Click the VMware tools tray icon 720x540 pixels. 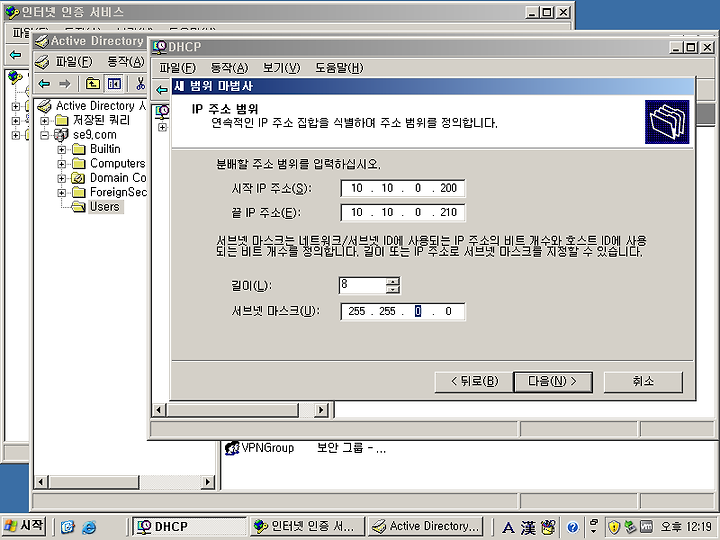(646, 527)
